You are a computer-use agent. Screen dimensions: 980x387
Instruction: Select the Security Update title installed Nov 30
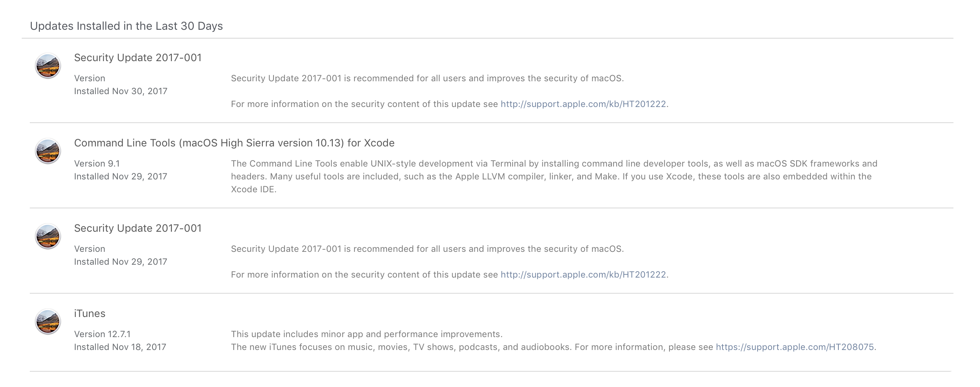tap(138, 58)
